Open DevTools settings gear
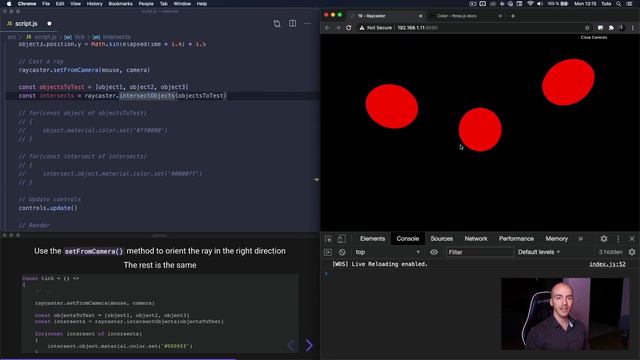The height and width of the screenshot is (360, 640). 604,239
